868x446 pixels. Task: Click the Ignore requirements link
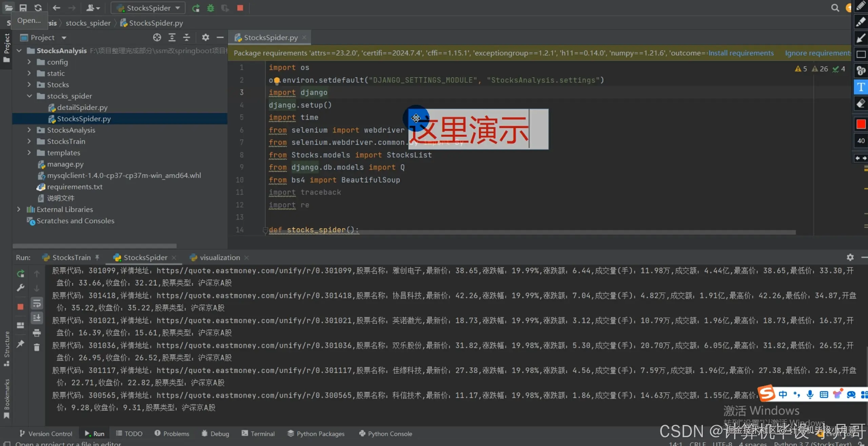[x=817, y=53]
